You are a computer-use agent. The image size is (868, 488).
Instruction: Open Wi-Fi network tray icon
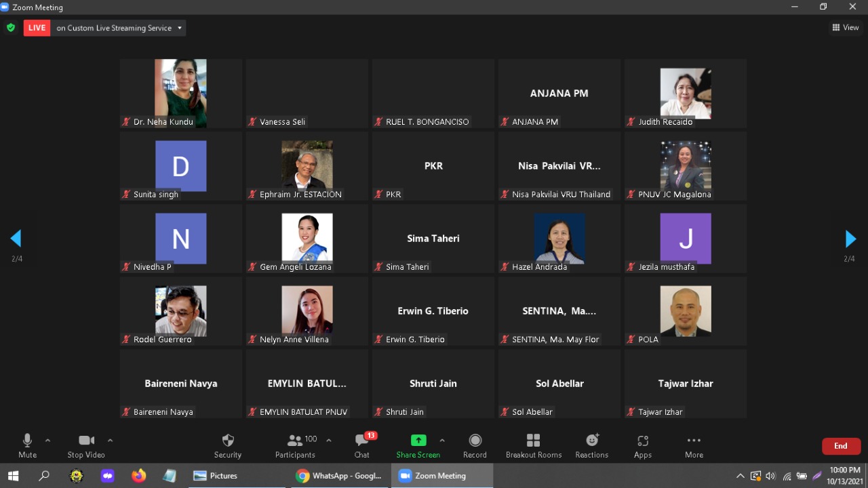tap(787, 476)
